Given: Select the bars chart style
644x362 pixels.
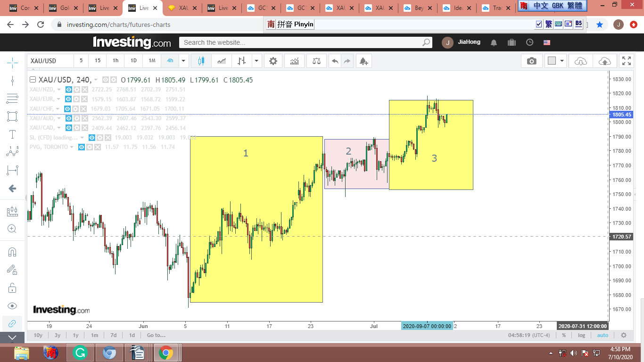Looking at the screenshot, I should [241, 61].
